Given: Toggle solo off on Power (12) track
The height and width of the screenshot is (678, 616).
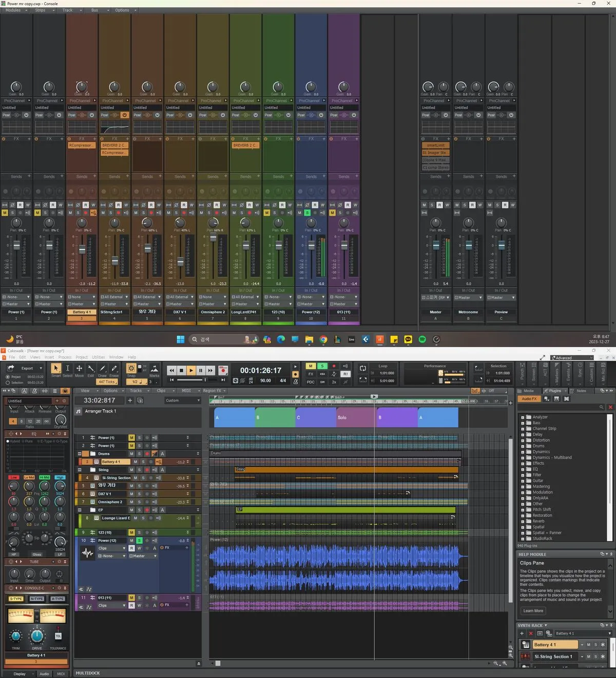Looking at the screenshot, I should [x=139, y=540].
